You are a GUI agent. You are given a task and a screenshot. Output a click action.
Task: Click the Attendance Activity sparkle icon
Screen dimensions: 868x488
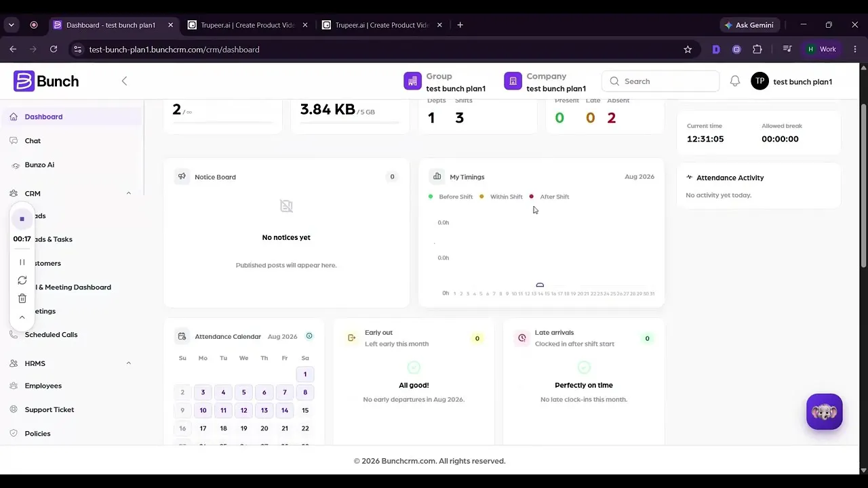[690, 178]
